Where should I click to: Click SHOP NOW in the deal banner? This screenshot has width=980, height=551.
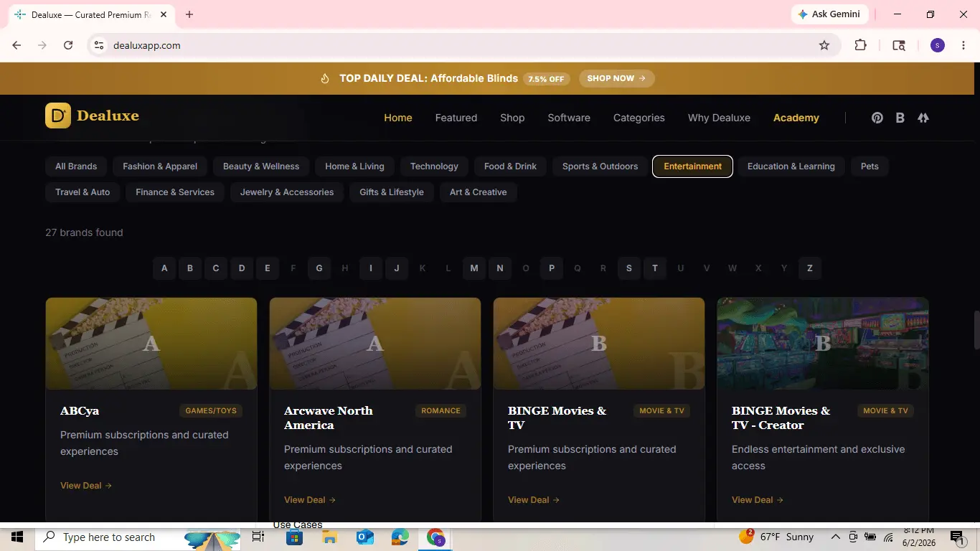[616, 78]
